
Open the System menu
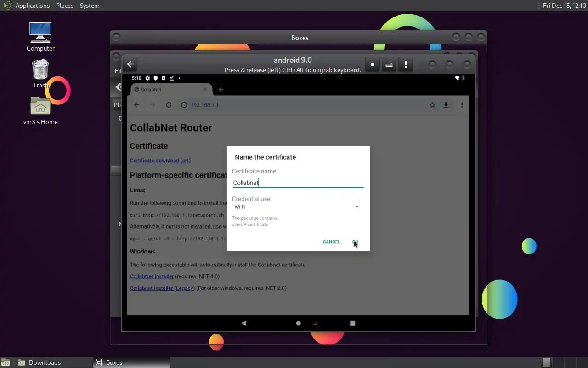[x=90, y=6]
